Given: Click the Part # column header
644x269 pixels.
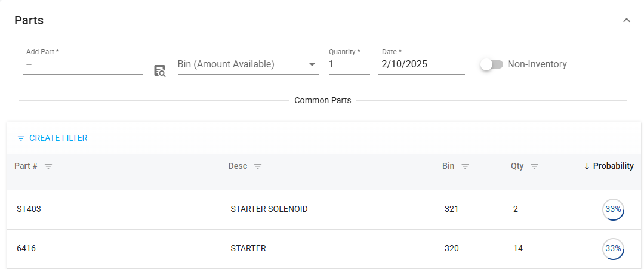Looking at the screenshot, I should click(26, 166).
